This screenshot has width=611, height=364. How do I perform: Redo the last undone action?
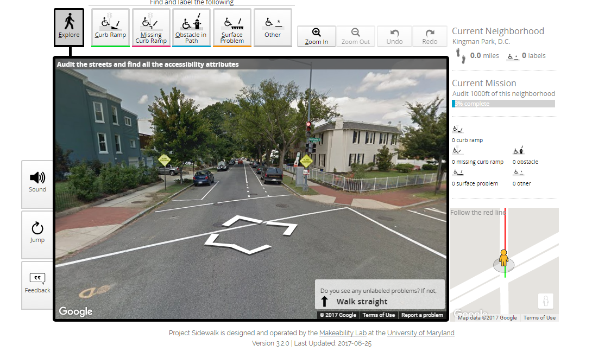click(x=430, y=36)
